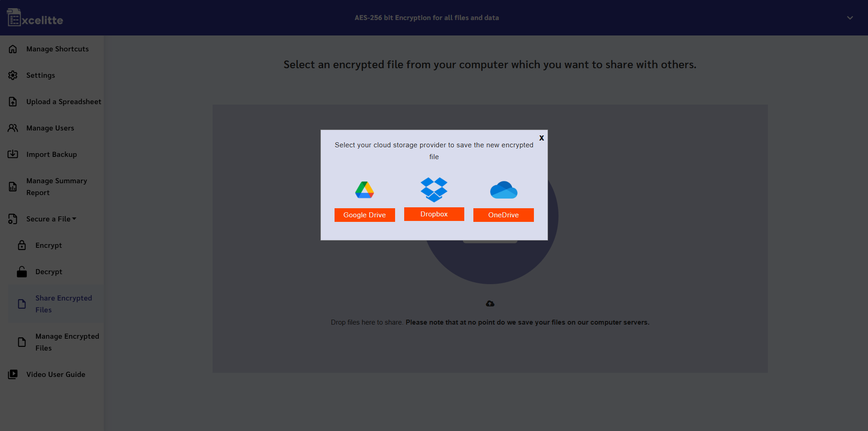Select Manage Encrypted Files menu item
The width and height of the screenshot is (868, 431).
click(x=67, y=342)
